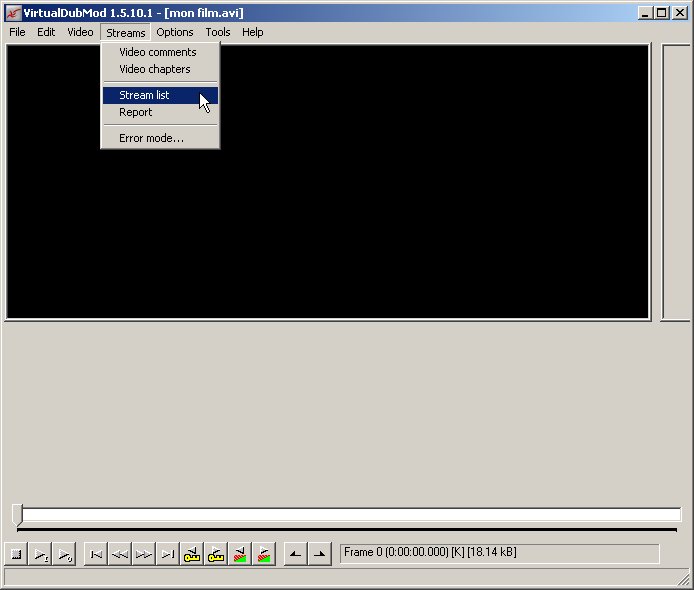Viewport: 694px width, 590px height.
Task: Close the open Streams menu
Action: [x=126, y=32]
